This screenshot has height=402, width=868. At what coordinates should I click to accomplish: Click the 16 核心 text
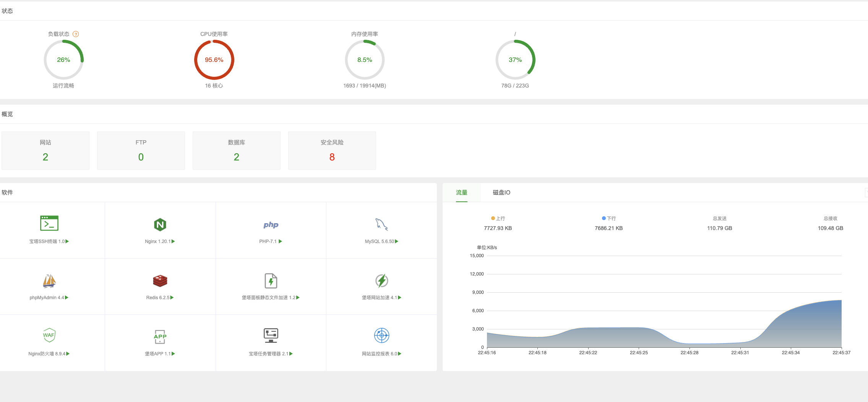tap(214, 86)
